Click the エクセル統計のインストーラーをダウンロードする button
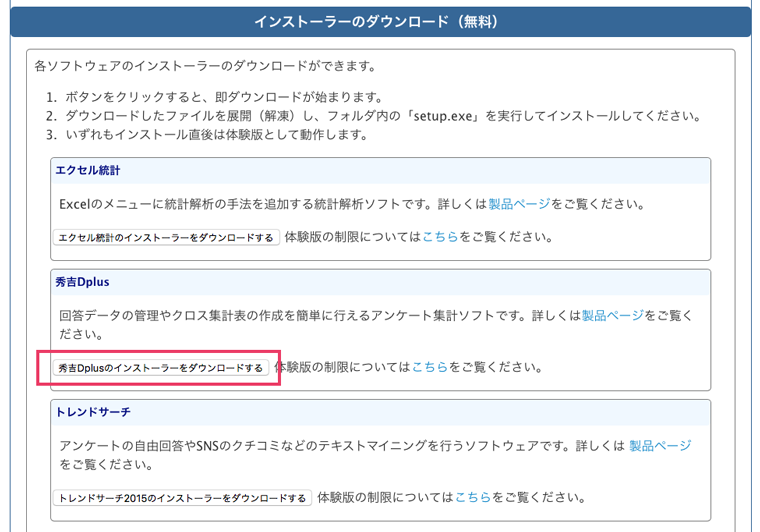The width and height of the screenshot is (760, 532). [166, 237]
